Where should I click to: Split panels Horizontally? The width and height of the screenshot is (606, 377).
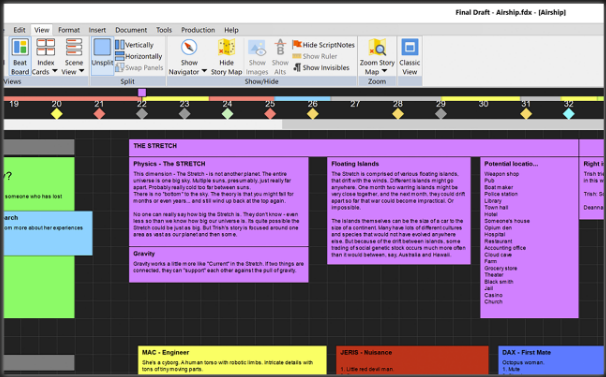click(139, 56)
